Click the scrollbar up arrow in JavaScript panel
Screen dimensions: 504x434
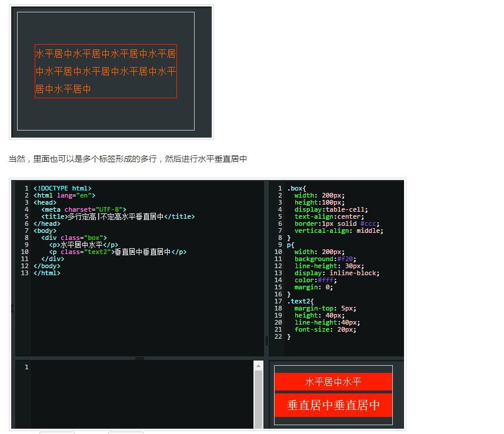tap(258, 366)
